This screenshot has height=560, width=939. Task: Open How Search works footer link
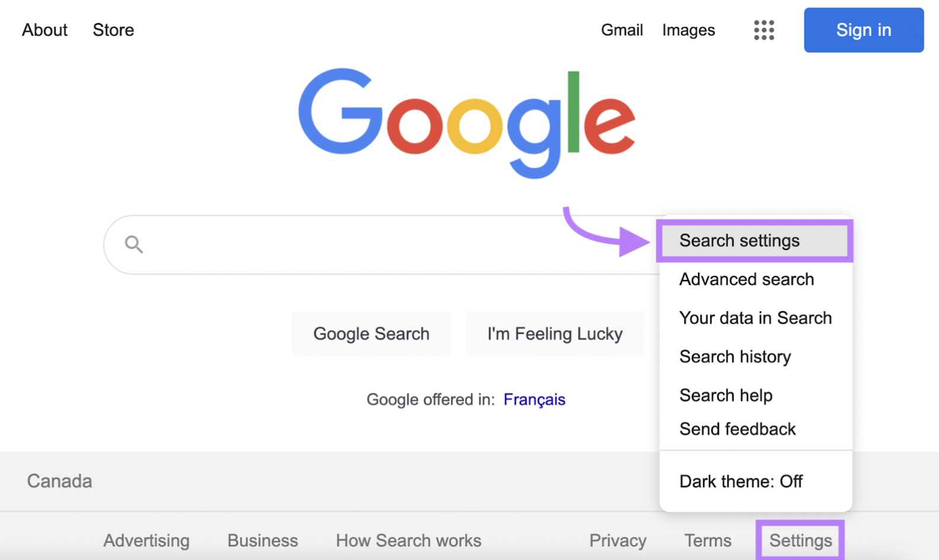(x=408, y=540)
